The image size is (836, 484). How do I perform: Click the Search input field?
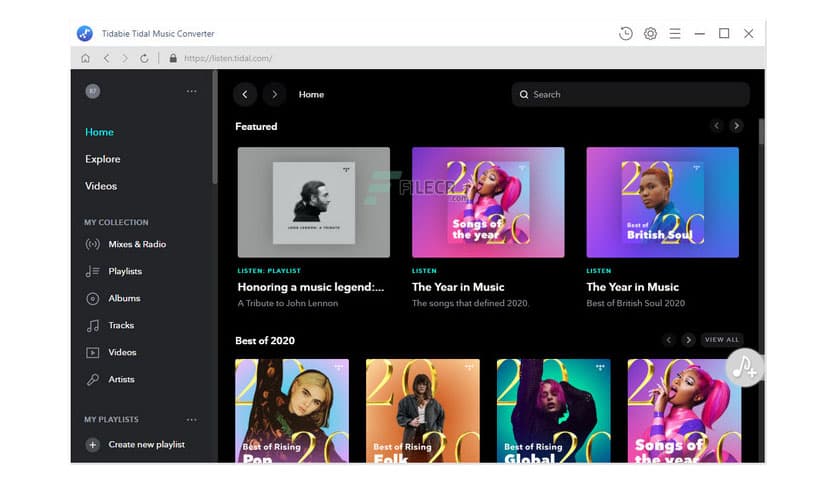click(x=631, y=94)
